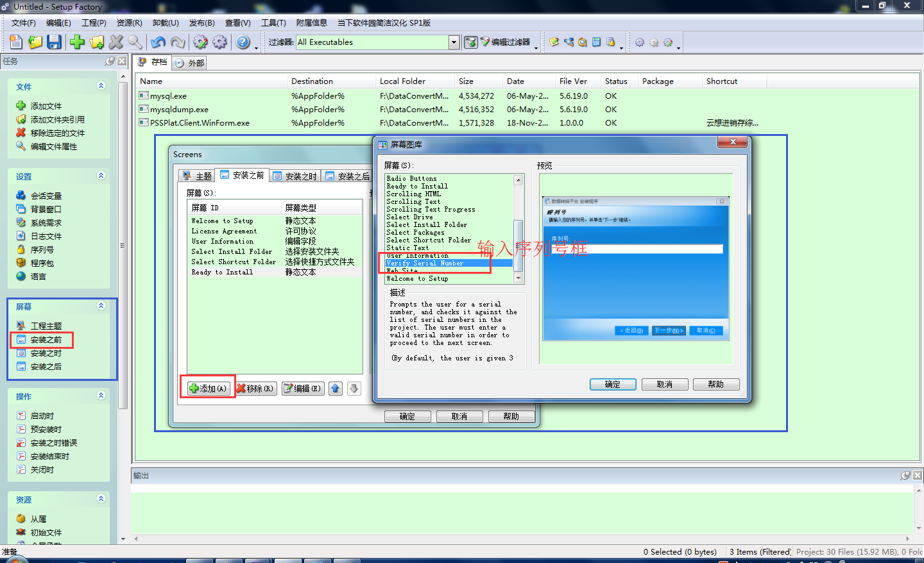Click the red X remove files toolbar icon
The width and height of the screenshot is (924, 563).
click(116, 42)
